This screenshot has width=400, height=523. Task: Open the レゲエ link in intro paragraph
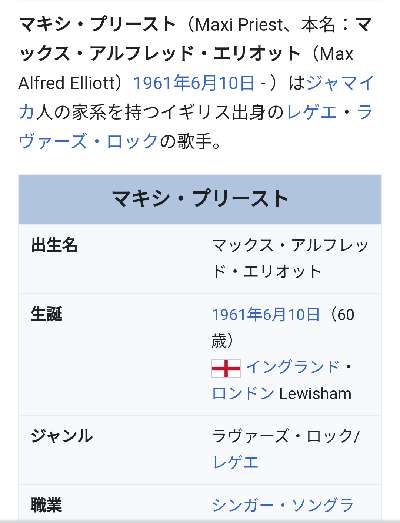(312, 112)
